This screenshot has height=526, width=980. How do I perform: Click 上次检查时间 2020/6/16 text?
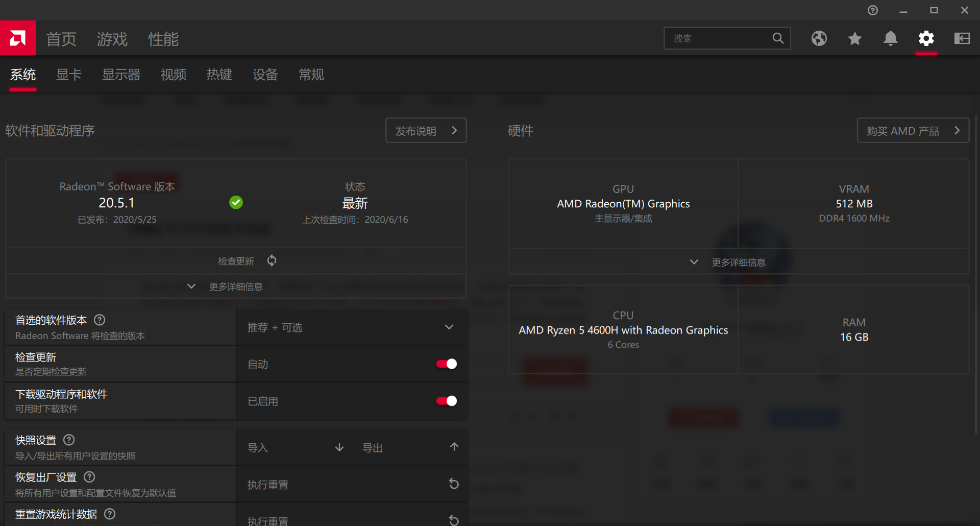pos(355,220)
